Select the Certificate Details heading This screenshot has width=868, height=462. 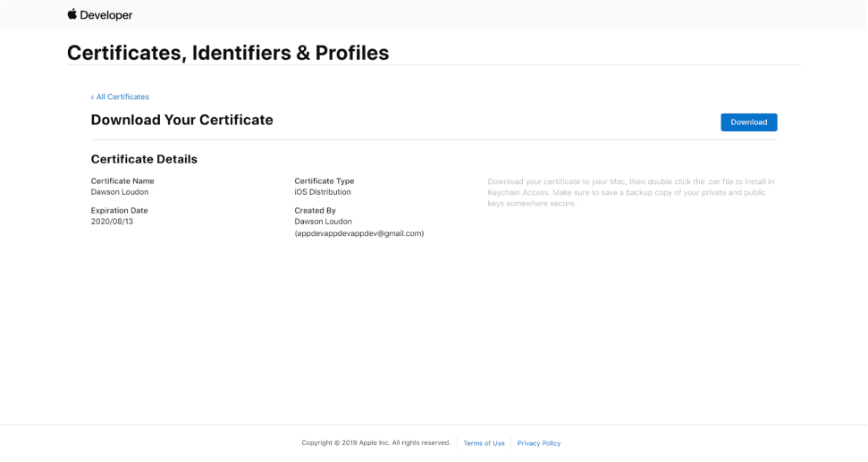point(144,159)
